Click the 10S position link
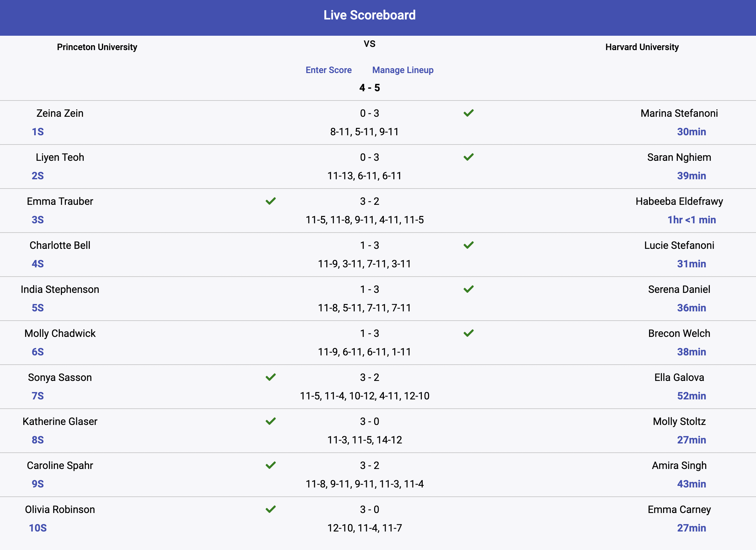Image resolution: width=756 pixels, height=550 pixels. [x=38, y=528]
